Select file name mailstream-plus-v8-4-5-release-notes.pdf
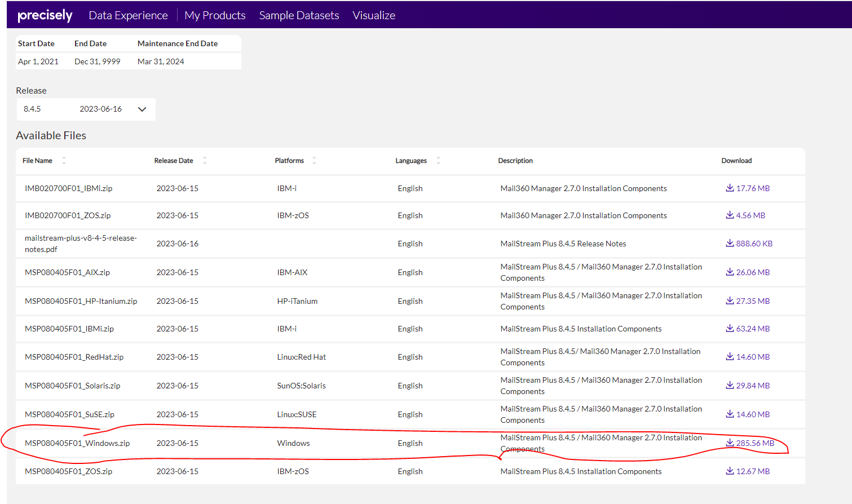This screenshot has height=504, width=852. [81, 244]
